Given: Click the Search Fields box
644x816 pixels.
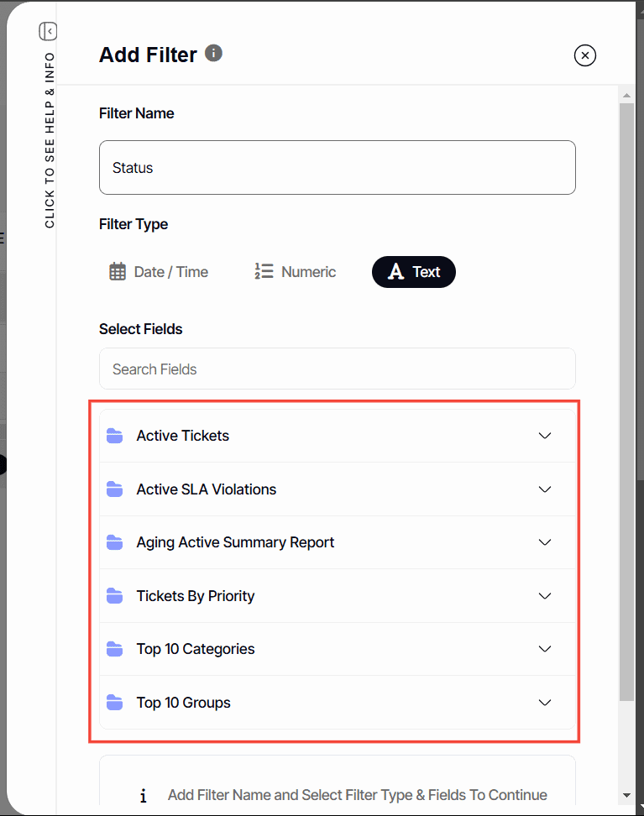Looking at the screenshot, I should (x=338, y=369).
